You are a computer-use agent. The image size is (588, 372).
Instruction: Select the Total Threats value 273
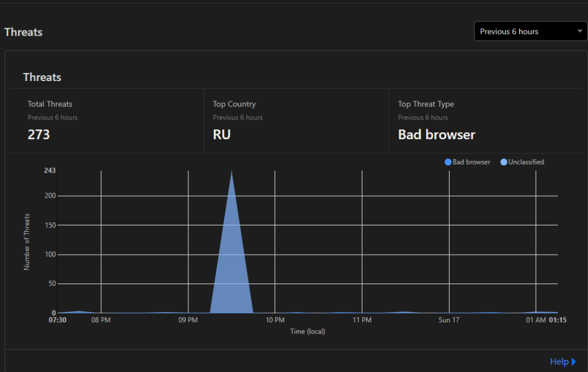coord(39,135)
